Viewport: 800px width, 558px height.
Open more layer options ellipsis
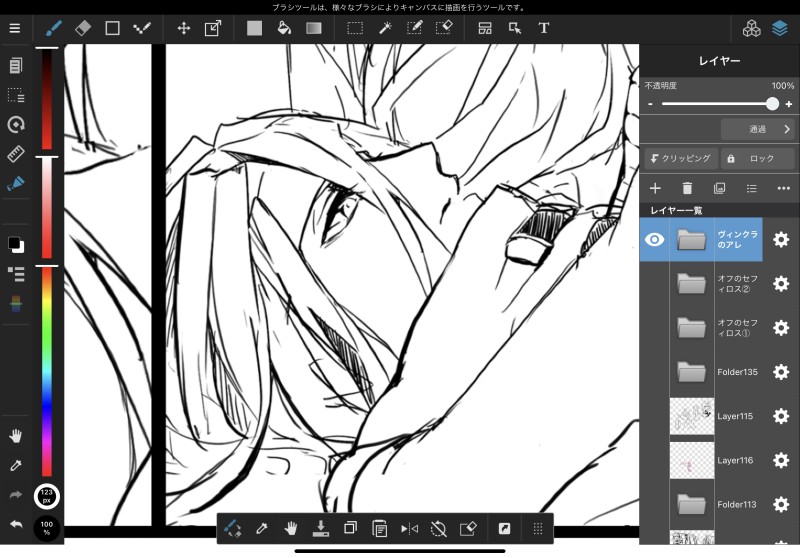784,188
